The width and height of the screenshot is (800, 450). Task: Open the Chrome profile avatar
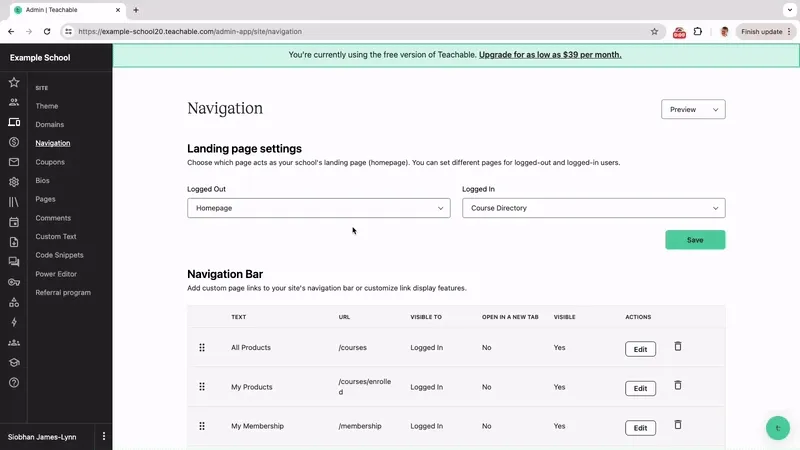pyautogui.click(x=724, y=32)
